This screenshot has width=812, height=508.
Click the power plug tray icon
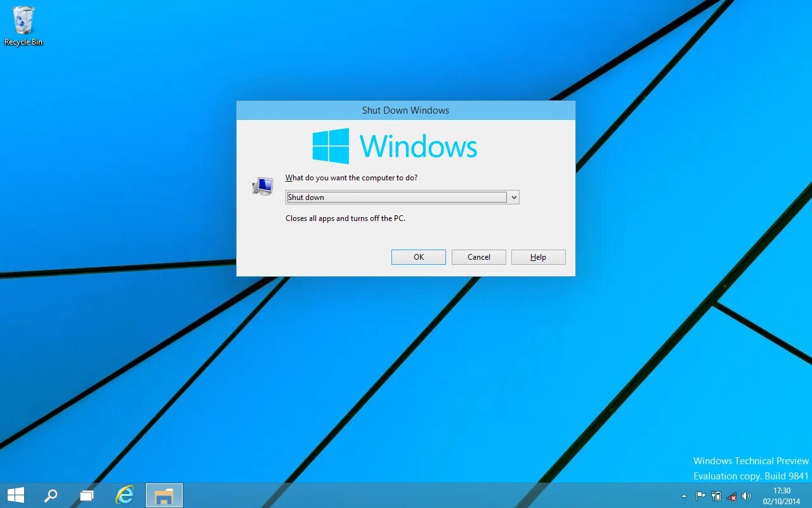(716, 496)
